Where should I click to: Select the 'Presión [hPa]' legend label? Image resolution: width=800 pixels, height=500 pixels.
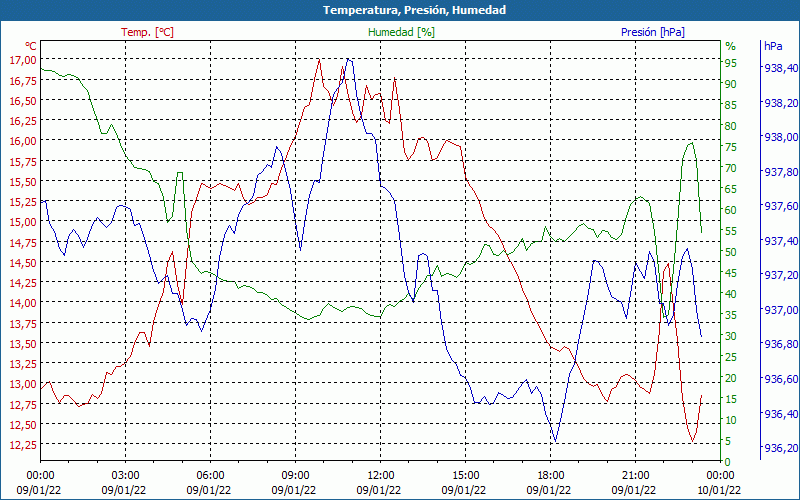pos(653,32)
